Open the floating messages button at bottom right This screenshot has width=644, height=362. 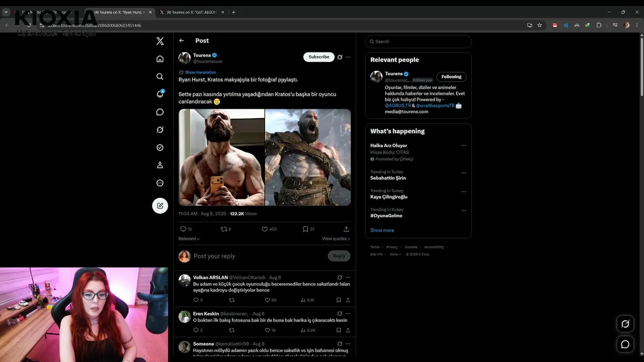click(625, 344)
